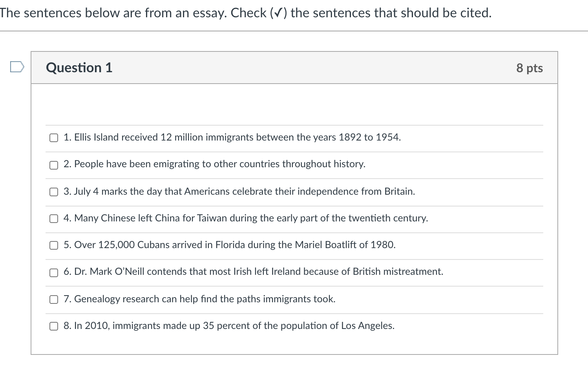
Task: Select the sentence mentioning British mistreatment
Action: coord(253,272)
